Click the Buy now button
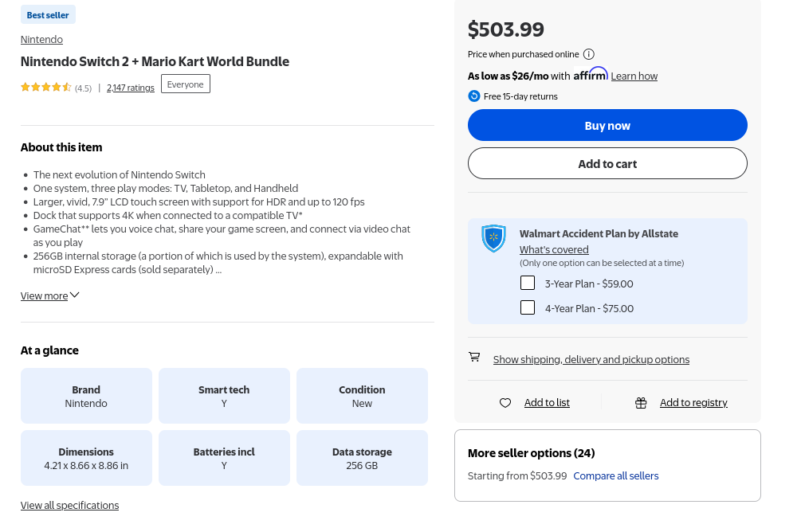This screenshot has width=801, height=532. pos(607,125)
